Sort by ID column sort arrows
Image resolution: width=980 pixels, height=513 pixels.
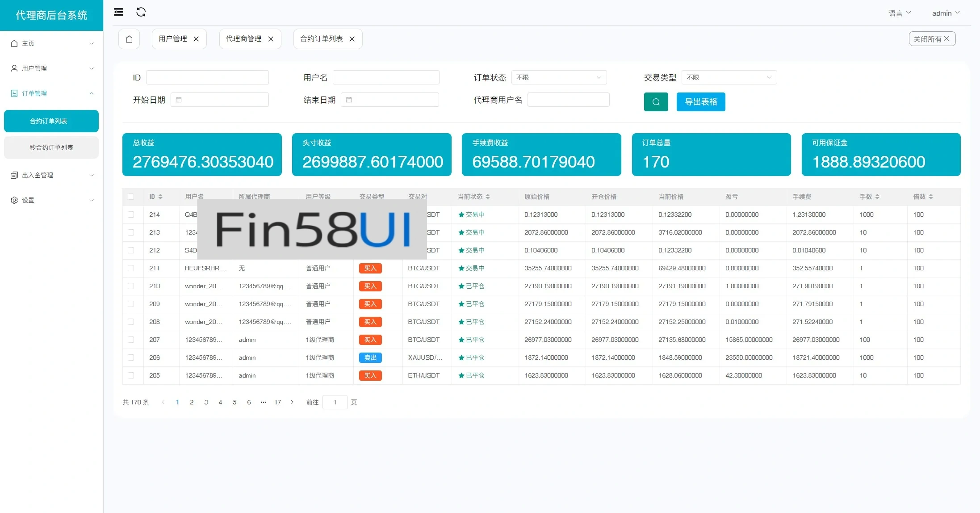coord(160,197)
